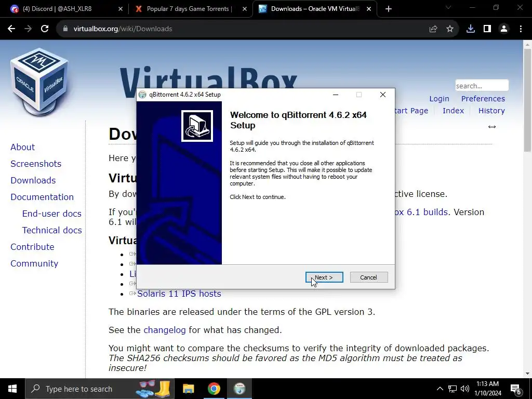The image size is (532, 399).
Task: Click the VirtualBox cube logo
Action: (39, 82)
